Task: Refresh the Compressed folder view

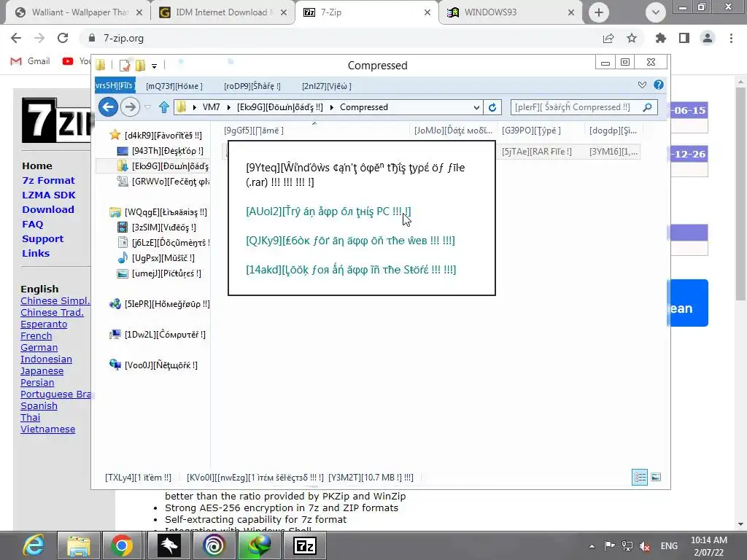Action: pos(492,107)
